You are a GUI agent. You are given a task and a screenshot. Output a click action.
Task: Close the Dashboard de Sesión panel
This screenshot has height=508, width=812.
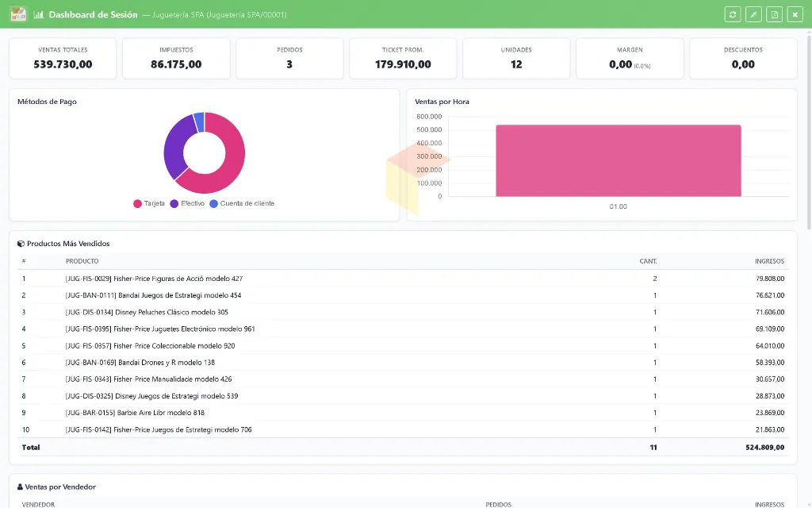795,14
